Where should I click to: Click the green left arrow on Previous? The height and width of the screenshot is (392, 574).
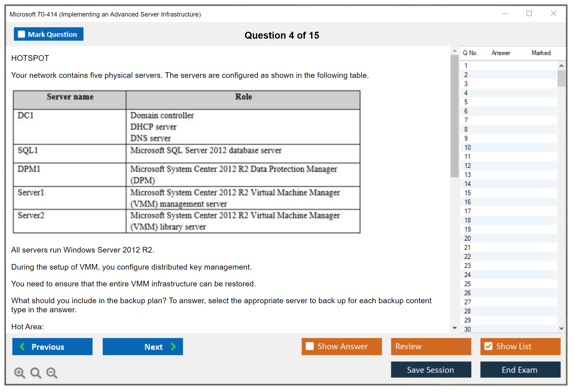pos(23,346)
